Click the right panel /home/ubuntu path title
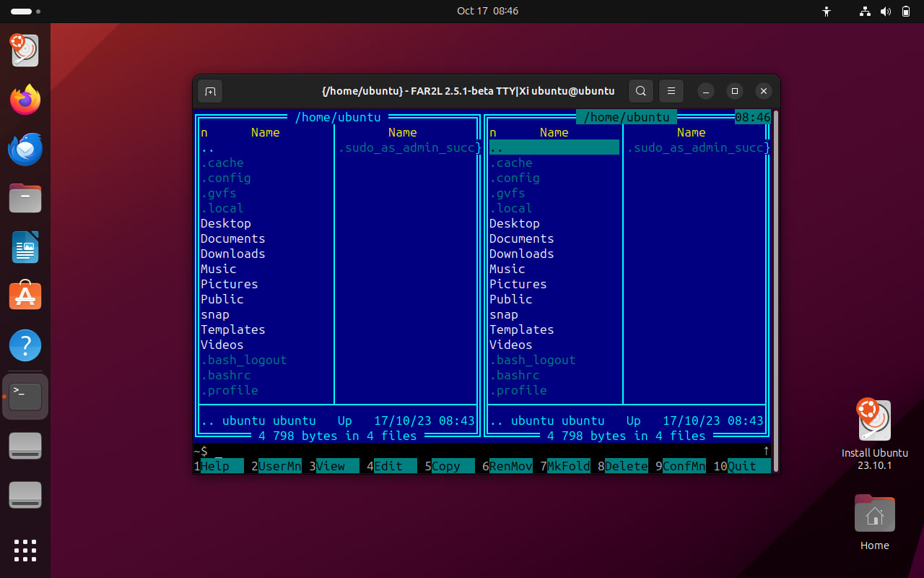The height and width of the screenshot is (578, 924). click(627, 117)
